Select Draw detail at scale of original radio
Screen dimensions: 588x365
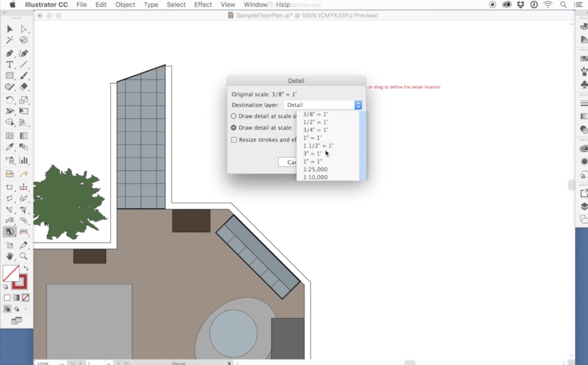[234, 116]
